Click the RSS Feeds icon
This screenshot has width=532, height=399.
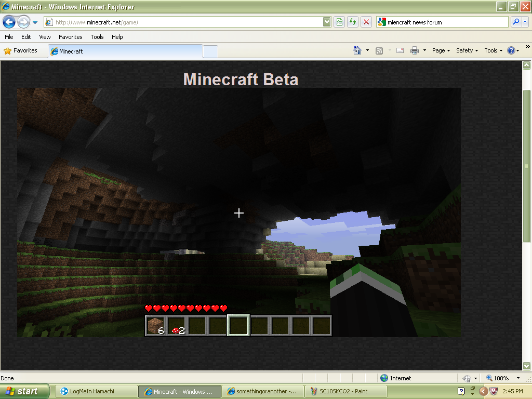tap(379, 50)
